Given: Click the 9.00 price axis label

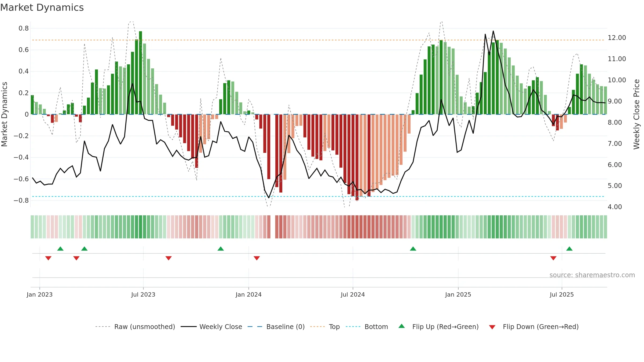Looking at the screenshot, I should [x=615, y=101].
